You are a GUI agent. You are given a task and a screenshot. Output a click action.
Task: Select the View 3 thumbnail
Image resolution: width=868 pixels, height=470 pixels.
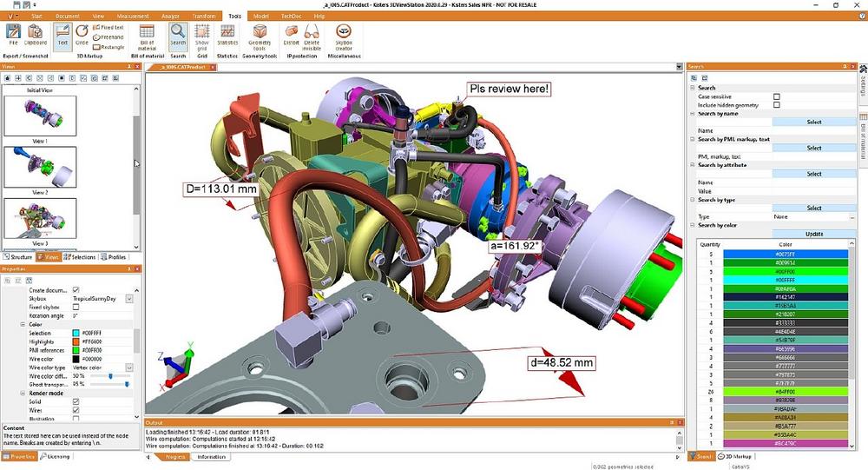(40, 218)
